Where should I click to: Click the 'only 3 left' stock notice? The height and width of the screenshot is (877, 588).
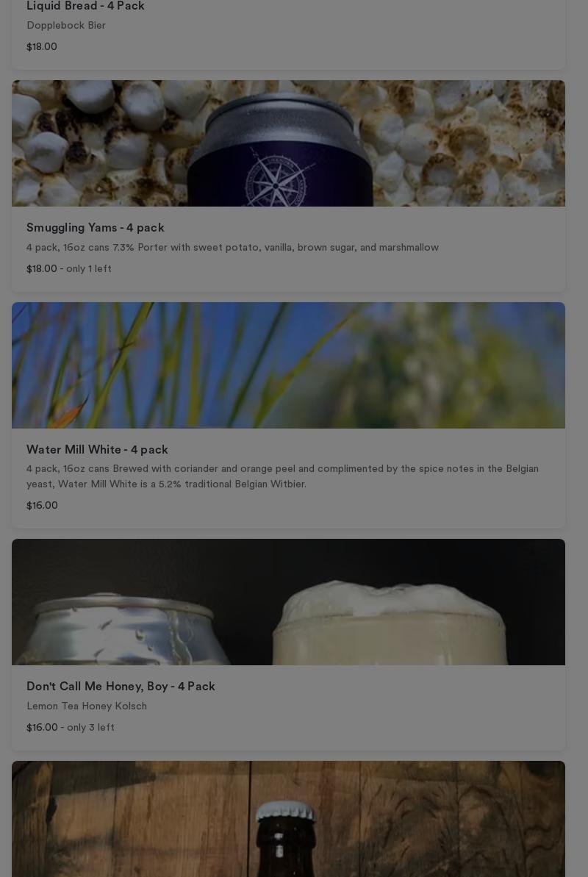coord(90,728)
